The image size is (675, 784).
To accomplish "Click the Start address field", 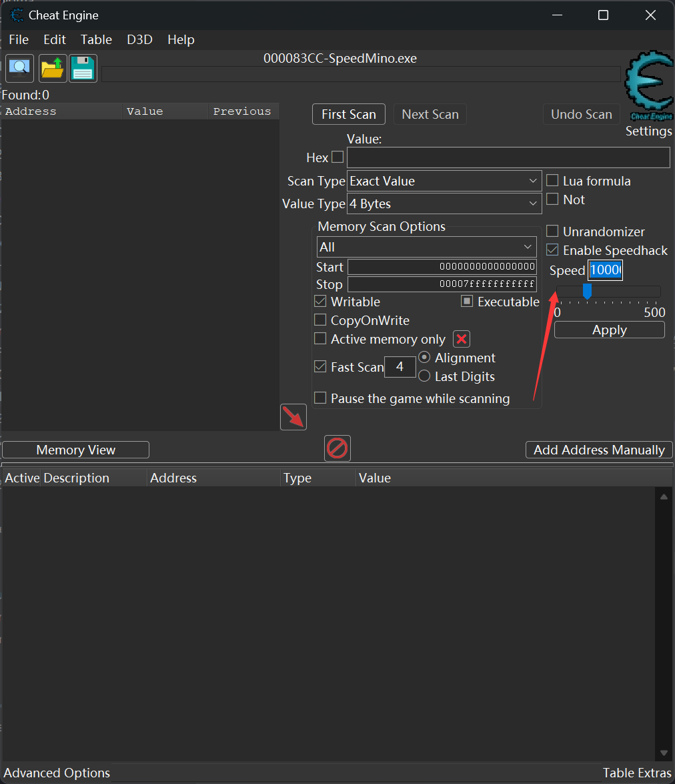I will 442,266.
